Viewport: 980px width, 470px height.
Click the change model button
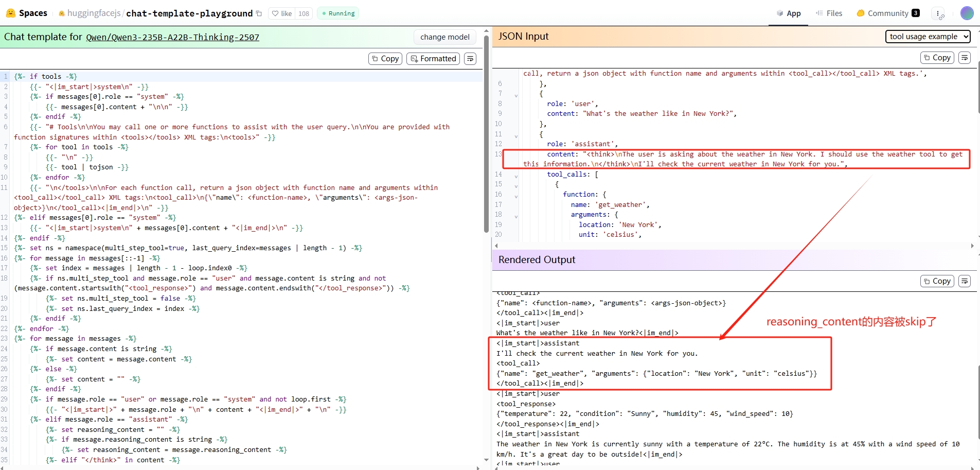[x=445, y=37]
